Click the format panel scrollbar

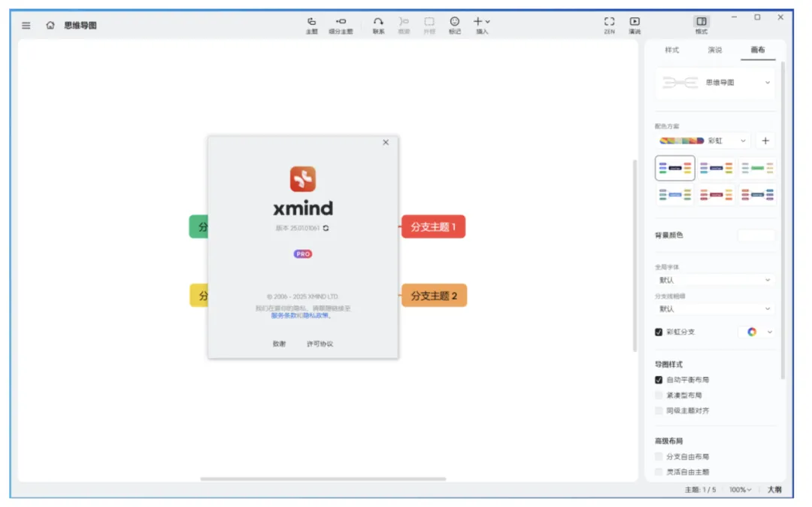tap(782, 220)
